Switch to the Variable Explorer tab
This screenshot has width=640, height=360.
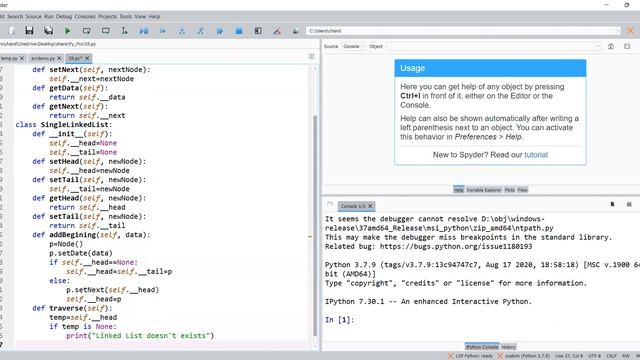(x=484, y=190)
